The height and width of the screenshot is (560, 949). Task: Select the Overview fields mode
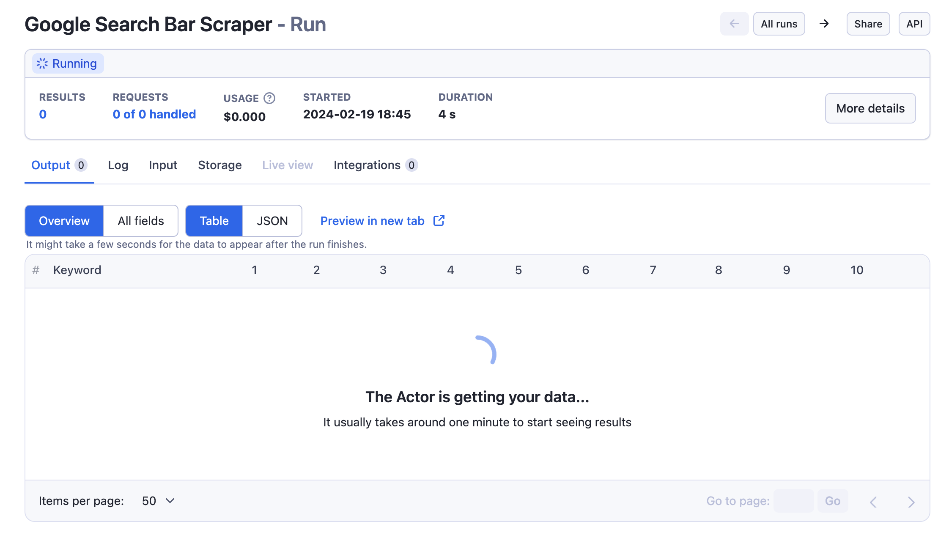point(64,220)
